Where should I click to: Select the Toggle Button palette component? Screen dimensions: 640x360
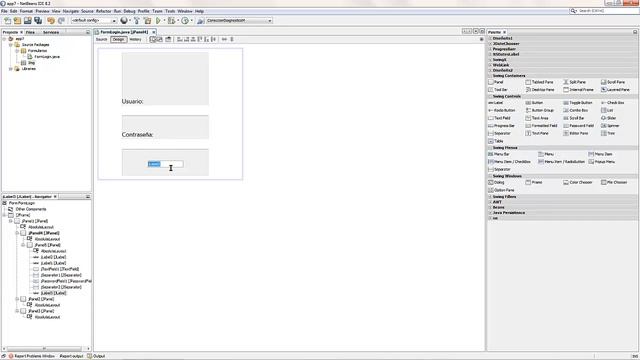[578, 103]
